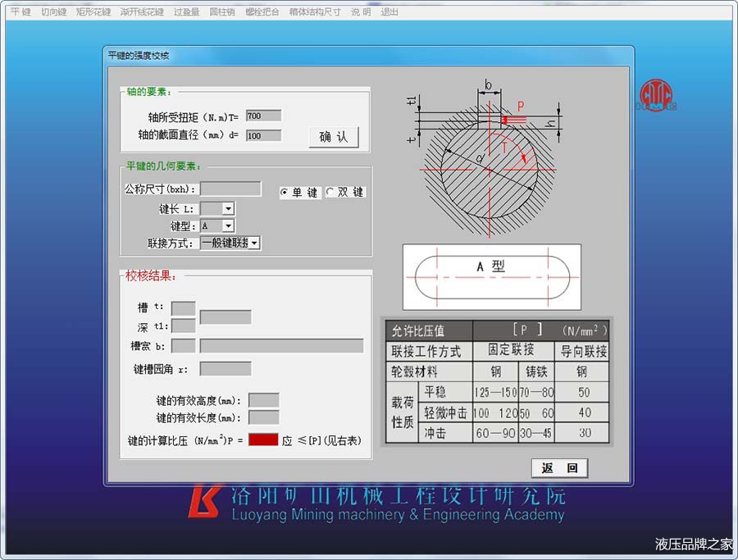Click the shaft diameter d input field
This screenshot has width=738, height=560.
[263, 135]
